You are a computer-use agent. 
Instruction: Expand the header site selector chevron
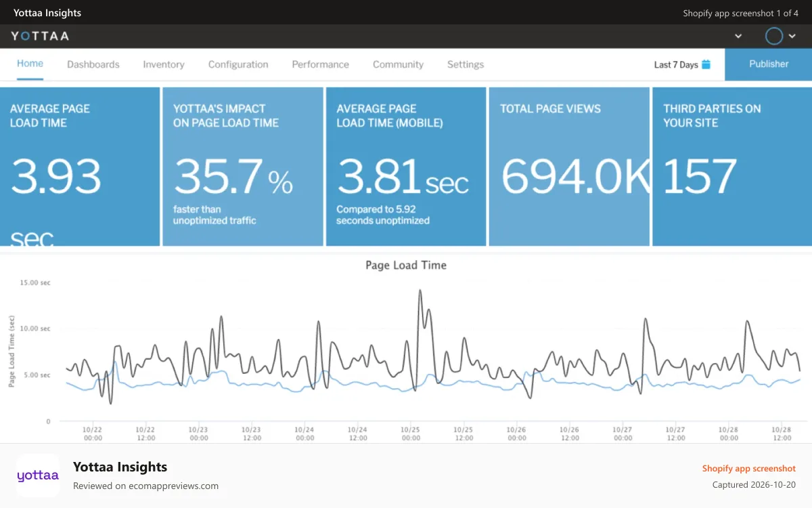click(x=738, y=37)
